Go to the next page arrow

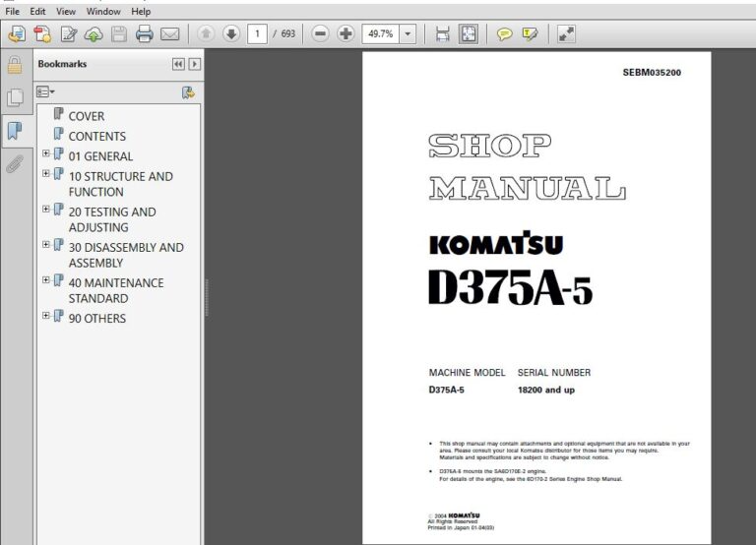tap(231, 34)
